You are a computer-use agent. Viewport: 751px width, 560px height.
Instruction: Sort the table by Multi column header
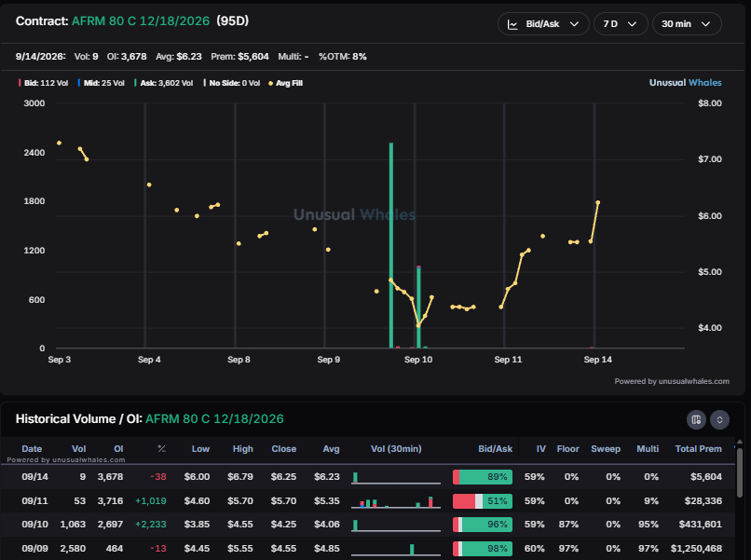[x=648, y=449]
